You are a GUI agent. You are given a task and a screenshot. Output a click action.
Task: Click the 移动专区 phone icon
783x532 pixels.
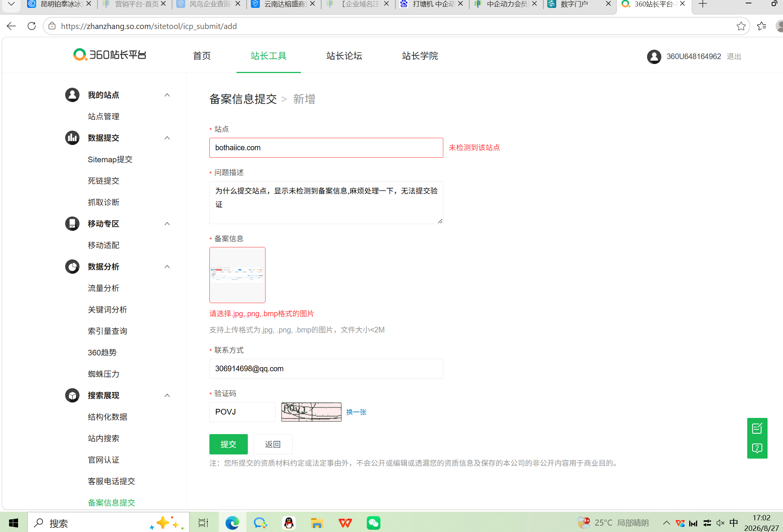[72, 224]
